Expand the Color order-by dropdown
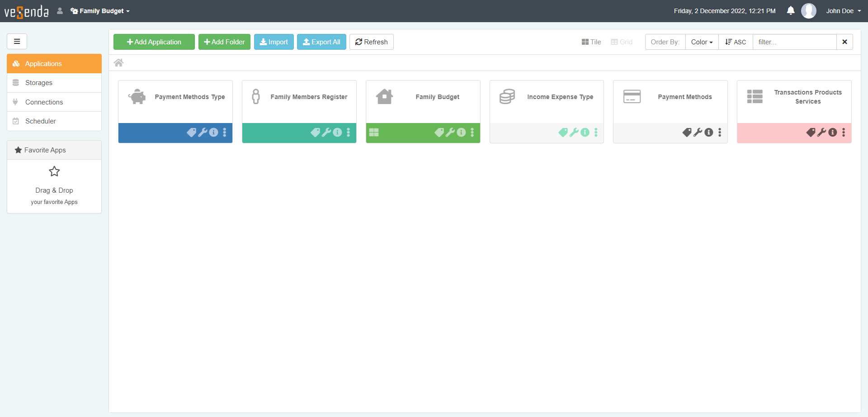Screen dimensions: 868x417 [702, 42]
